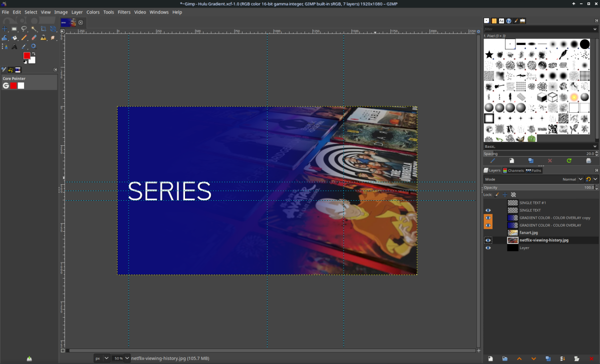Show the SINGLE TEXT #1 layer

coord(487,203)
